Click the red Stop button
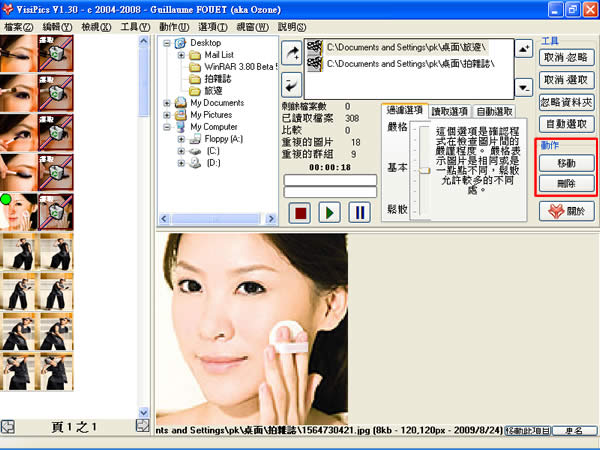 pos(299,211)
